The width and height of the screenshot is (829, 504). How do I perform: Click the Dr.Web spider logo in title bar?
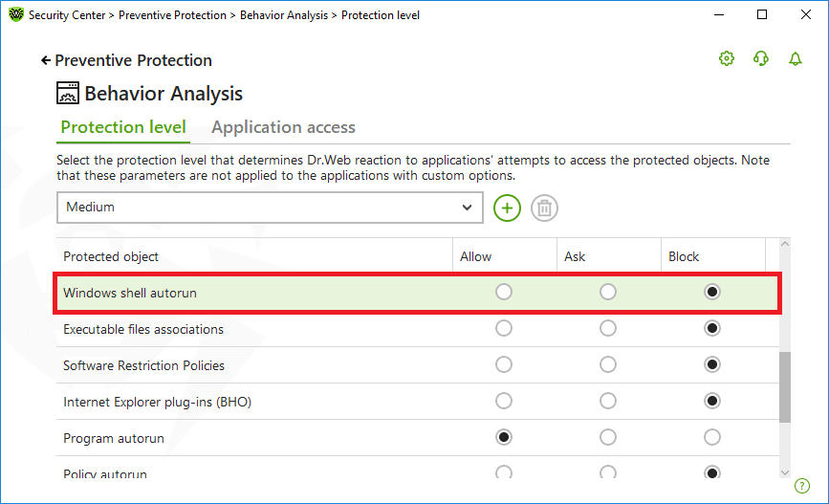point(16,14)
